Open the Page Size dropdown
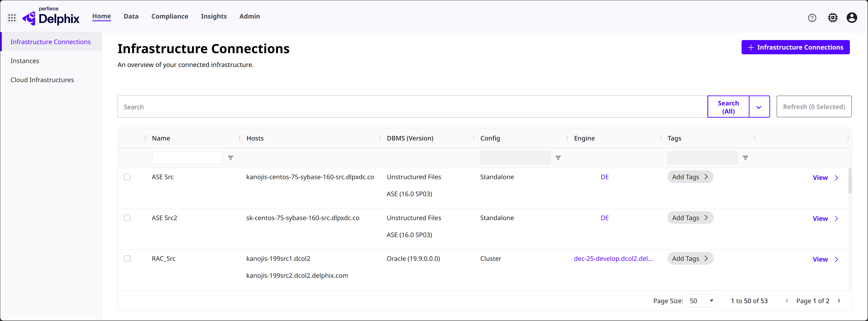Screen dimensions: 868x321 (702, 301)
